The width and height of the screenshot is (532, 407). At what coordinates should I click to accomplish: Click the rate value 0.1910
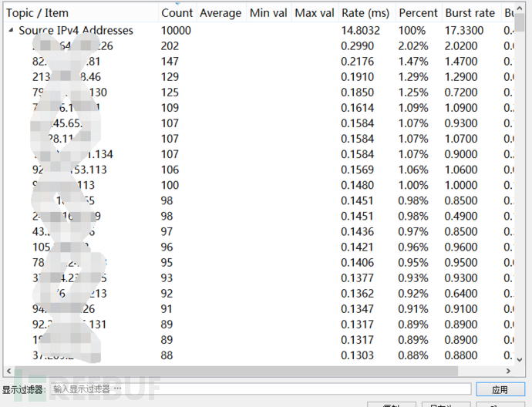tap(357, 77)
